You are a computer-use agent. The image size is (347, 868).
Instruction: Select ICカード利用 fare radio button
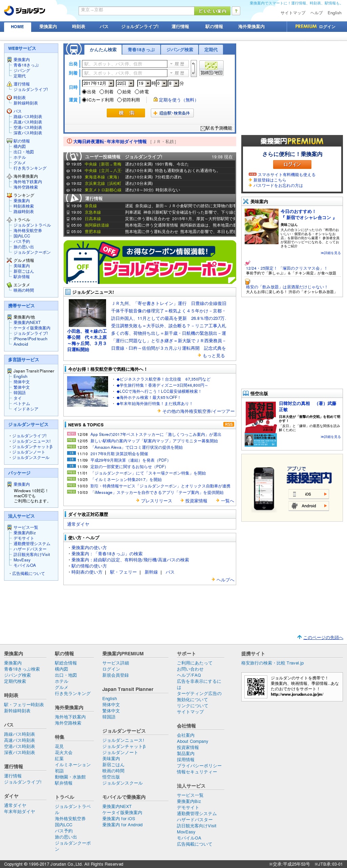(84, 100)
